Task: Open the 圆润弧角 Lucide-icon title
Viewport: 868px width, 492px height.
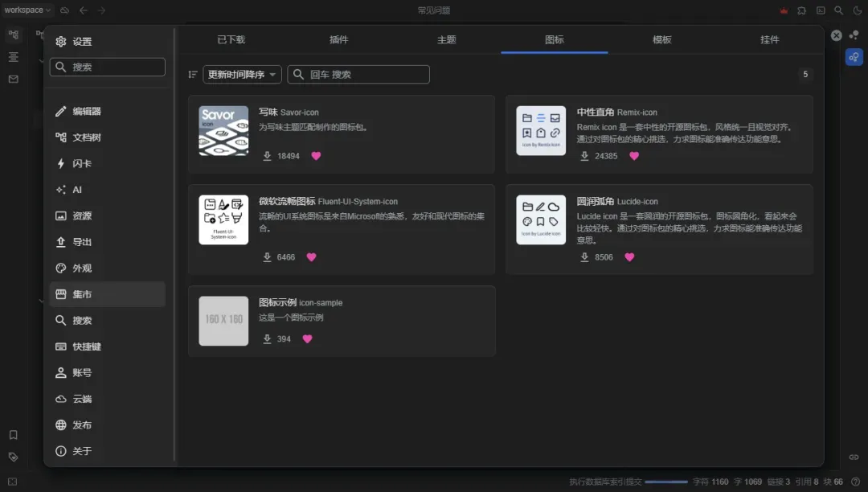Action: 617,202
